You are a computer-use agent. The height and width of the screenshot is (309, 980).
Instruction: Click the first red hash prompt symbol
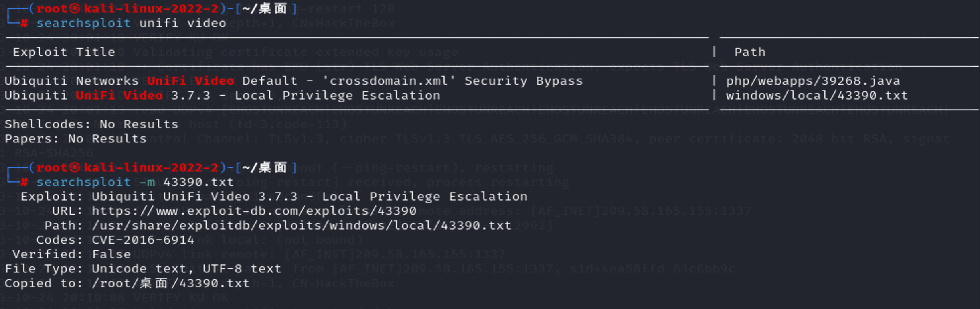coord(24,23)
